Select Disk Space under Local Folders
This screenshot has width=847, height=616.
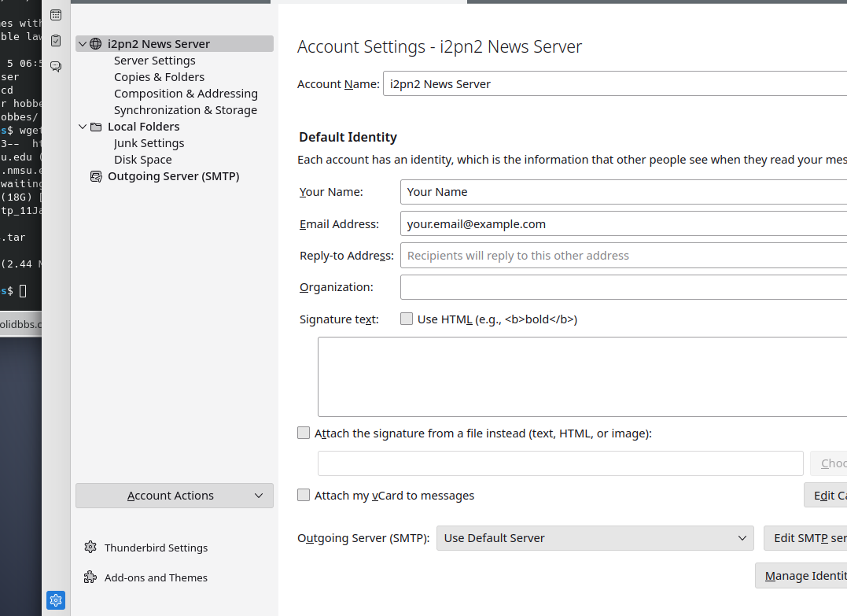coord(142,160)
